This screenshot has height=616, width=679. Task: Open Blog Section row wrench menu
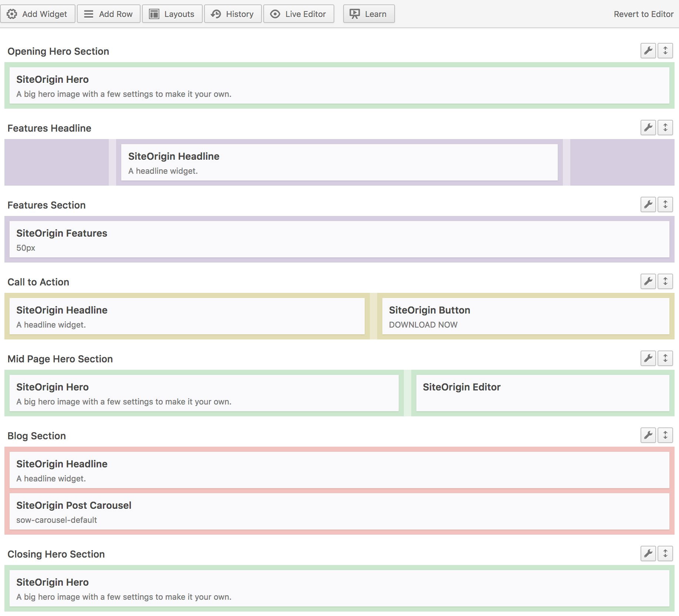pyautogui.click(x=648, y=435)
